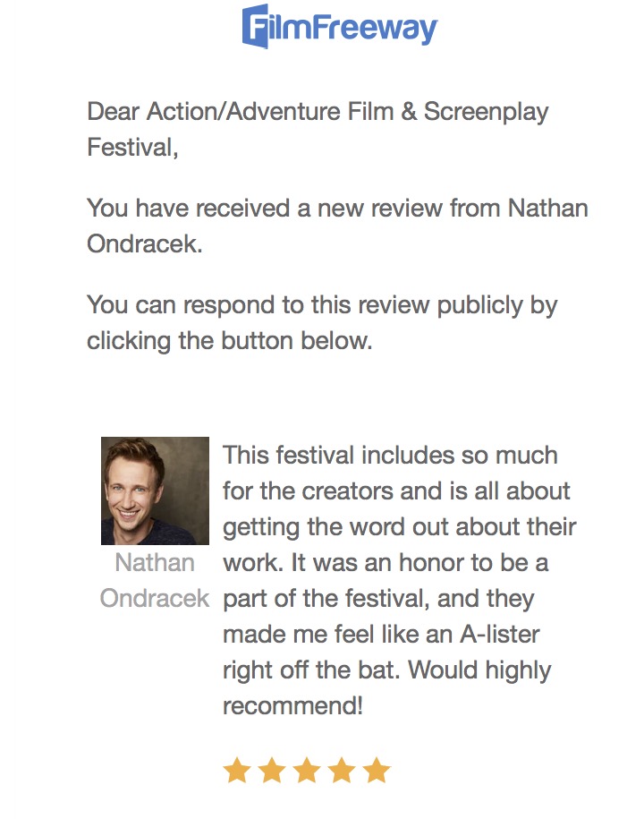Click the word 'Festival,' ending the greeting
Screen dimensions: 644x819
[x=132, y=148]
